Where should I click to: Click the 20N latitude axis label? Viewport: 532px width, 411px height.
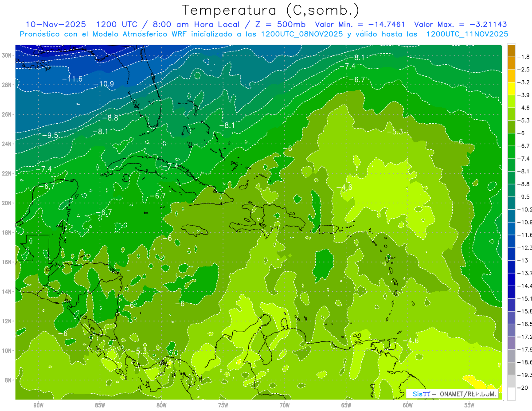pos(8,203)
